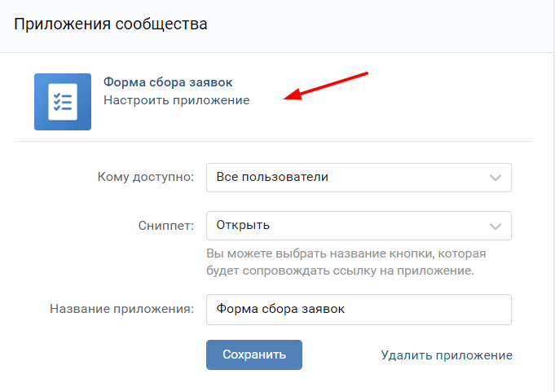The image size is (555, 392).
Task: Click the white checklist glyph inside the app icon
Action: (x=63, y=102)
